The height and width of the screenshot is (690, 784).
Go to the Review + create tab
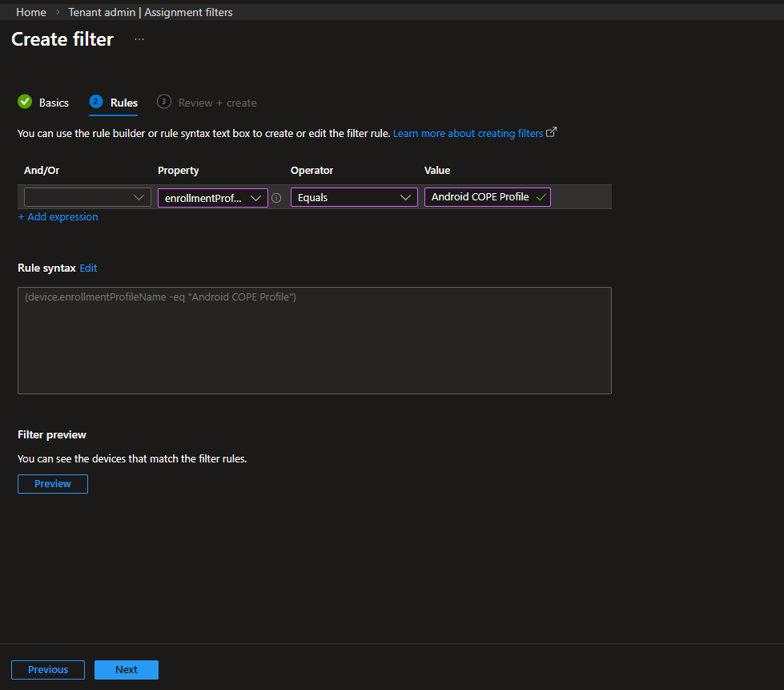coord(217,103)
